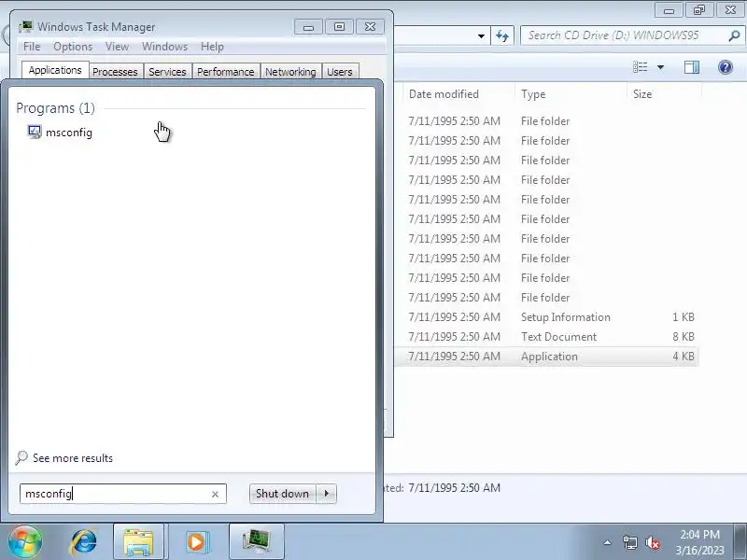
Task: Click the Explorer refresh button
Action: [502, 35]
